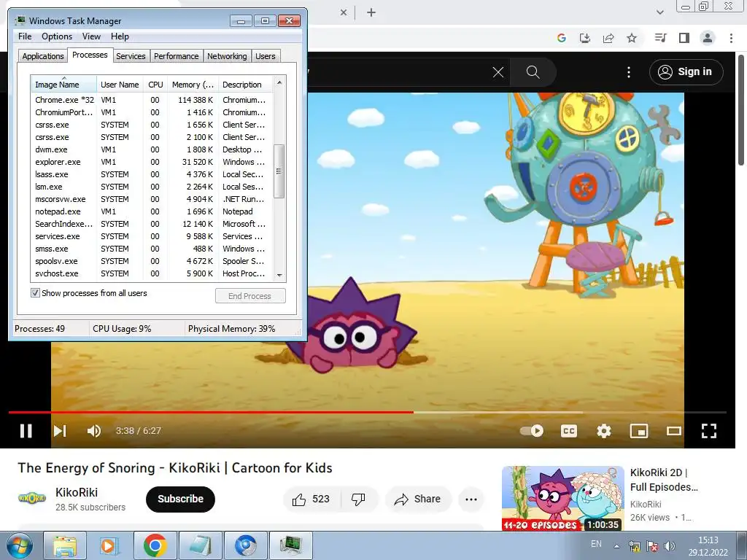Switch to the Networking tab

pyautogui.click(x=228, y=56)
